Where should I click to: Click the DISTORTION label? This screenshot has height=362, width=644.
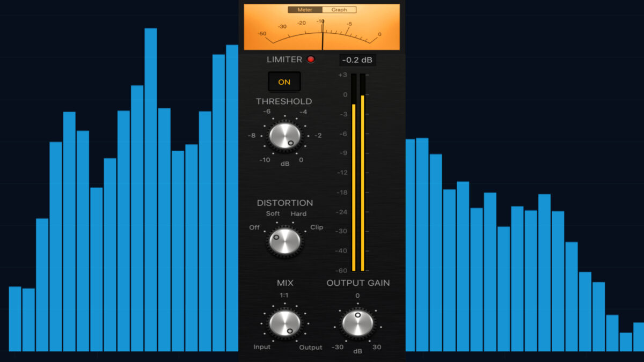pos(285,203)
